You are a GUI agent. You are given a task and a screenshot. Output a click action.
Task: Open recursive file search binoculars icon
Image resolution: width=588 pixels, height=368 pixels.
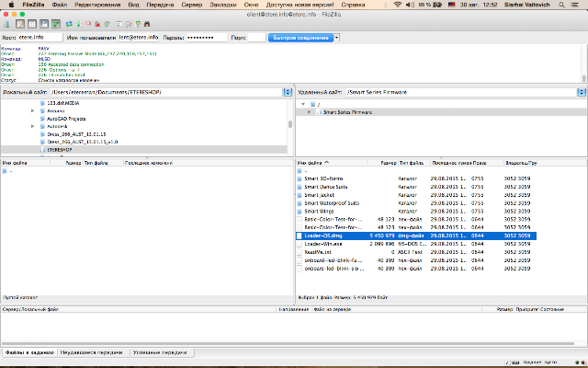pyautogui.click(x=147, y=24)
